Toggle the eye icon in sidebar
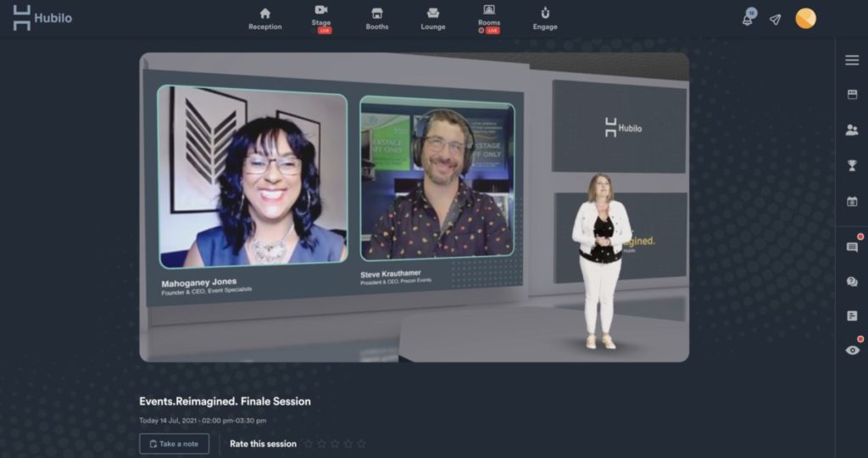The height and width of the screenshot is (458, 868). (x=853, y=350)
